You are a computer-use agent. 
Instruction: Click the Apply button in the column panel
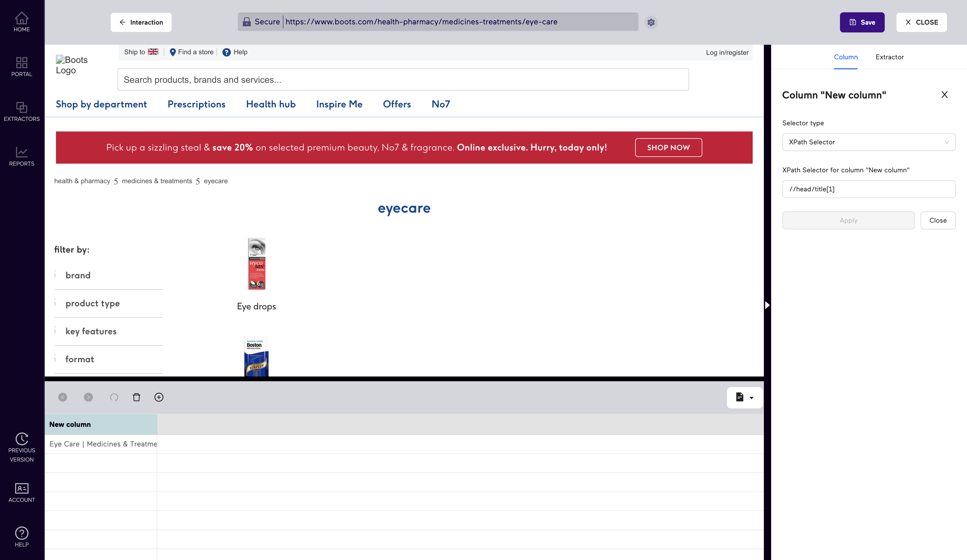point(848,220)
